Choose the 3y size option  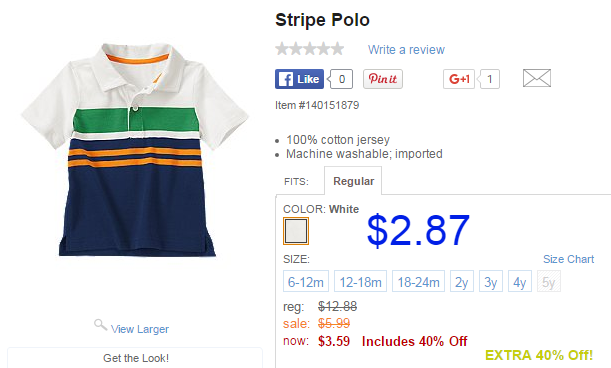click(x=491, y=281)
